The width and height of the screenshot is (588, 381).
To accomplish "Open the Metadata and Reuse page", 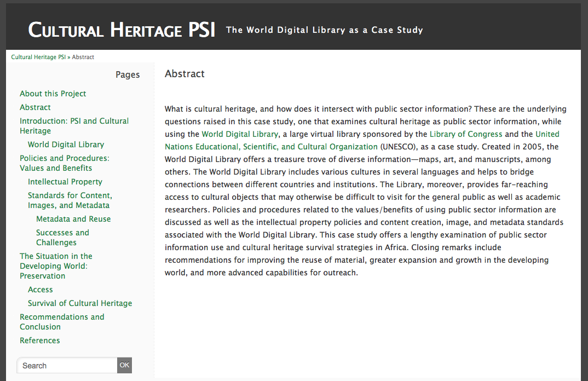I will click(73, 219).
